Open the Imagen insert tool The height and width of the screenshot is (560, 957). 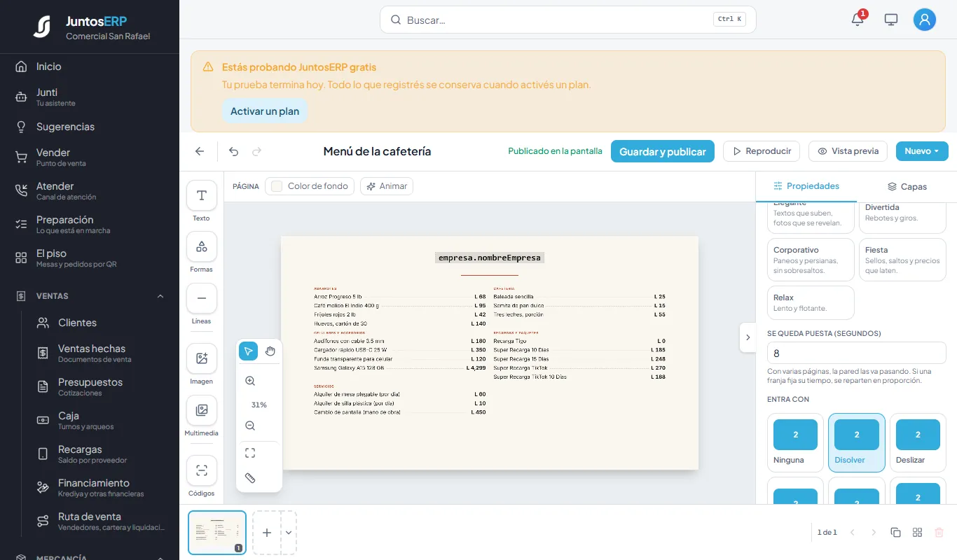pos(202,358)
